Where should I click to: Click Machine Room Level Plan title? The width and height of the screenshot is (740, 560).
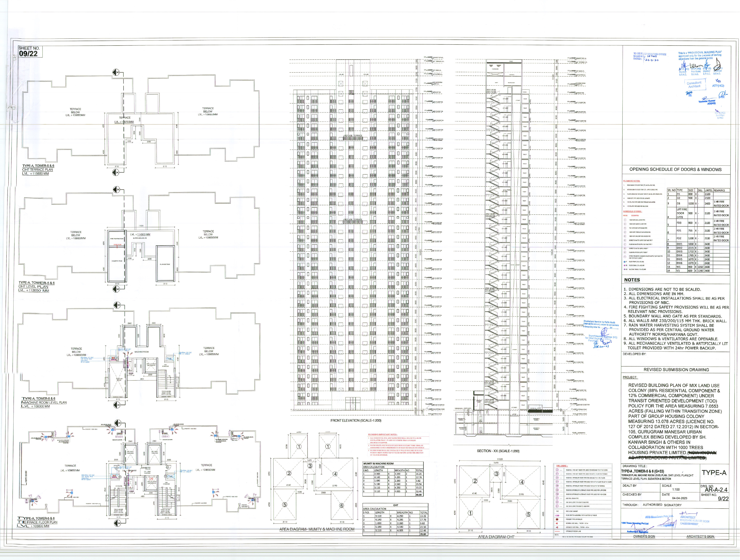pyautogui.click(x=44, y=402)
